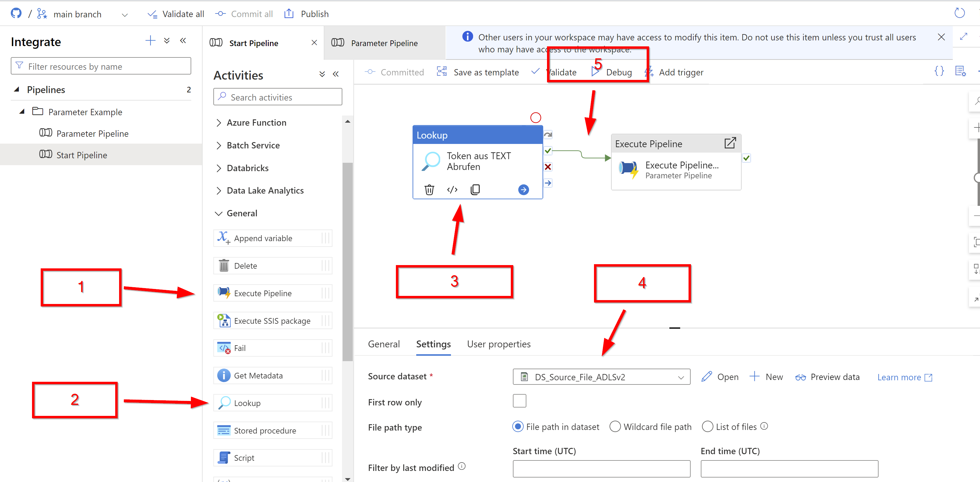Click the Lookup failure red X connector
This screenshot has height=482, width=980.
(548, 167)
